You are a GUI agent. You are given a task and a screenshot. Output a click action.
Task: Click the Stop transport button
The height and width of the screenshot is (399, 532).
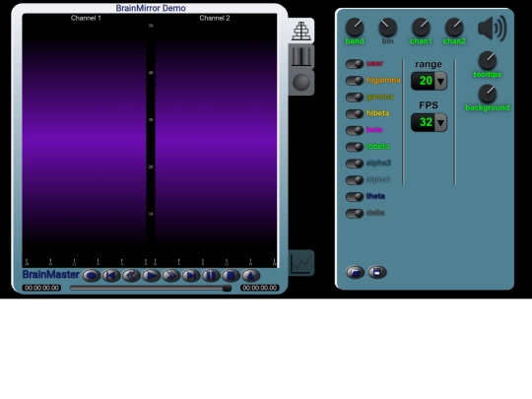point(232,276)
